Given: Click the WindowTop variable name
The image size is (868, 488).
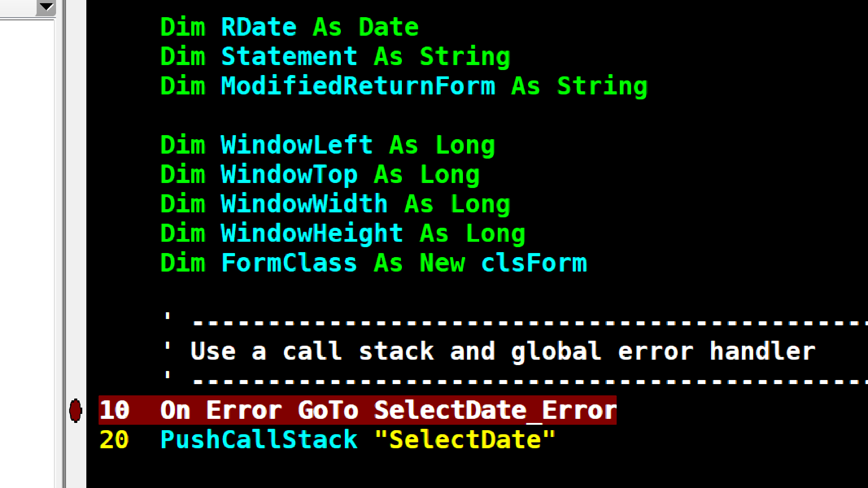Looking at the screenshot, I should [x=289, y=175].
